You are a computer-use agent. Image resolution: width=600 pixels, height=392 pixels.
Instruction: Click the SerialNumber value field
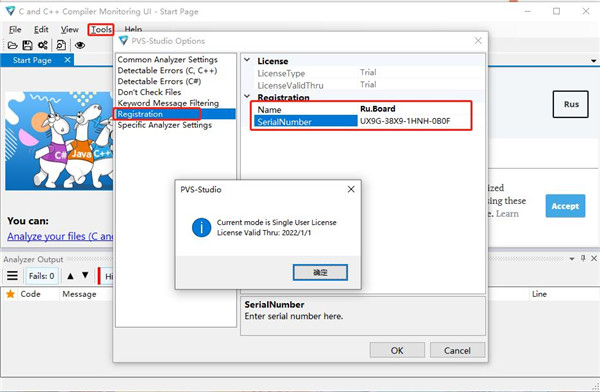[415, 121]
